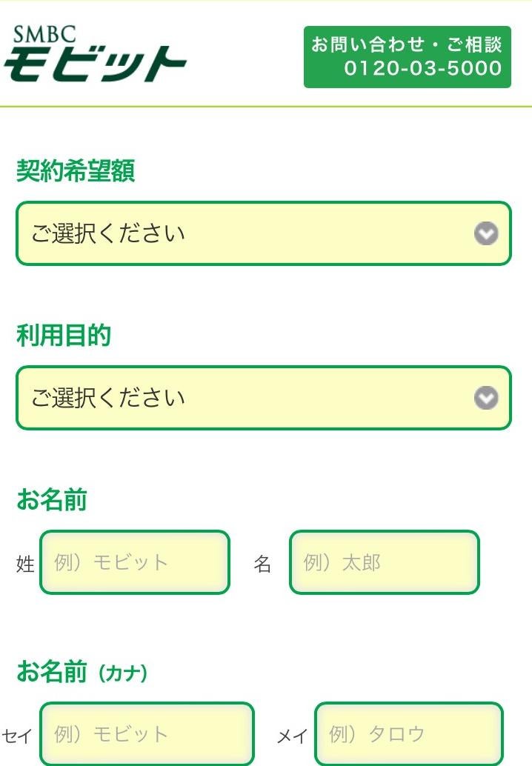The width and height of the screenshot is (532, 766).
Task: Expand the 利用目的 dropdown
Action: (245, 398)
